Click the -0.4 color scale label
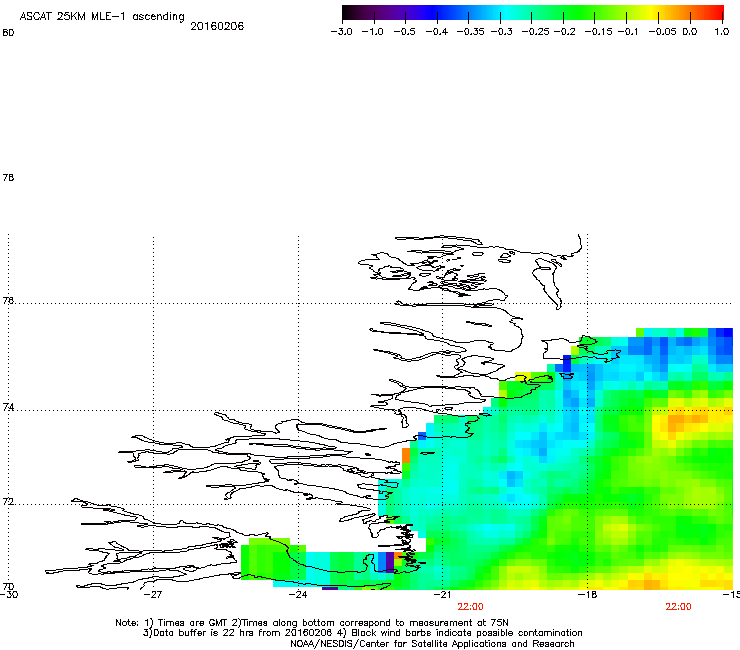 point(437,32)
